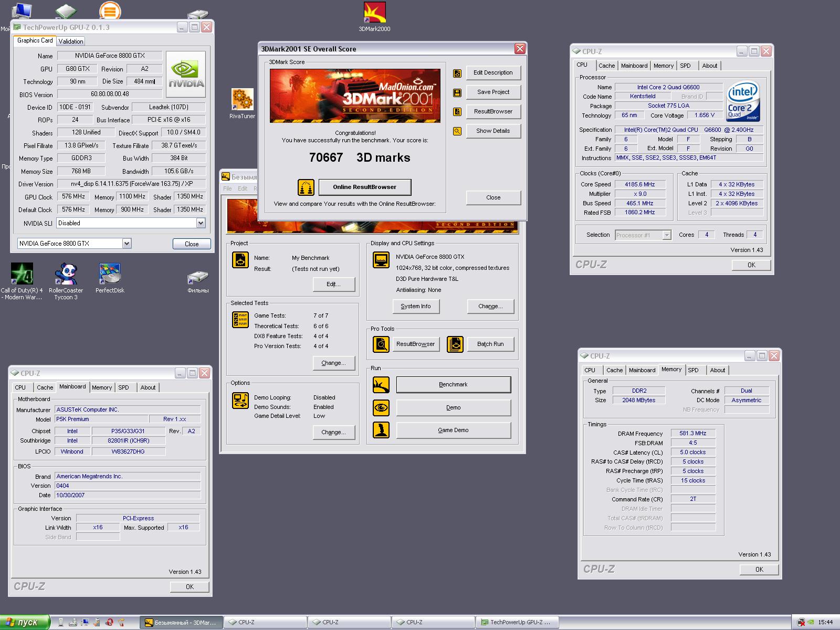Click the Options demo looping icon

click(x=240, y=401)
